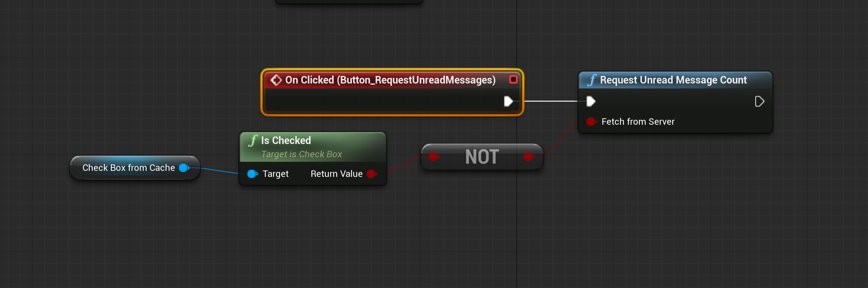Click the On Clicked node's exec output pin
Viewport: 868px width, 288px height.
[x=508, y=101]
